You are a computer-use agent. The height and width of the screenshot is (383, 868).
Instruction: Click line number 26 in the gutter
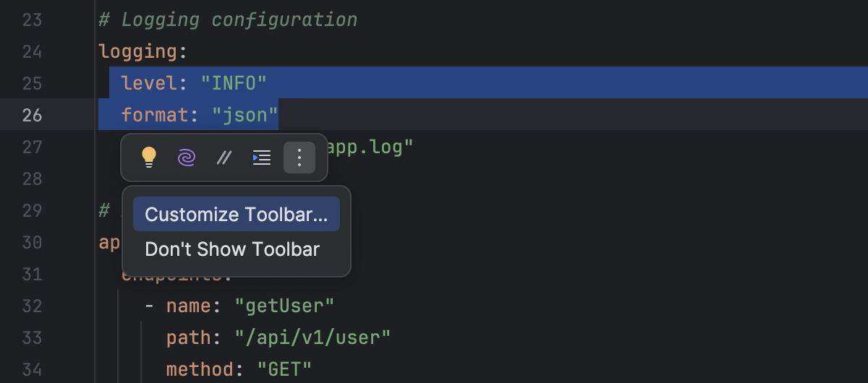32,115
